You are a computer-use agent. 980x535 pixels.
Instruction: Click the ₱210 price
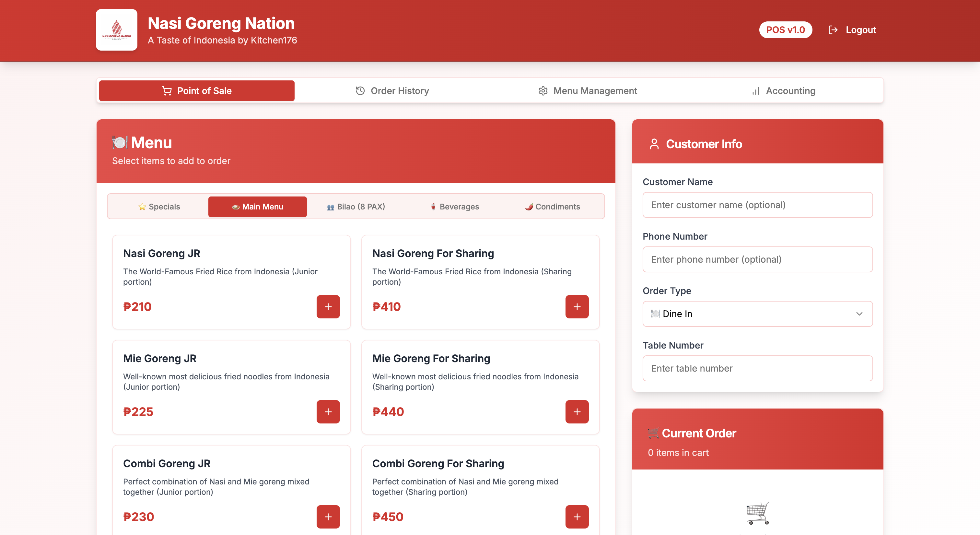137,306
